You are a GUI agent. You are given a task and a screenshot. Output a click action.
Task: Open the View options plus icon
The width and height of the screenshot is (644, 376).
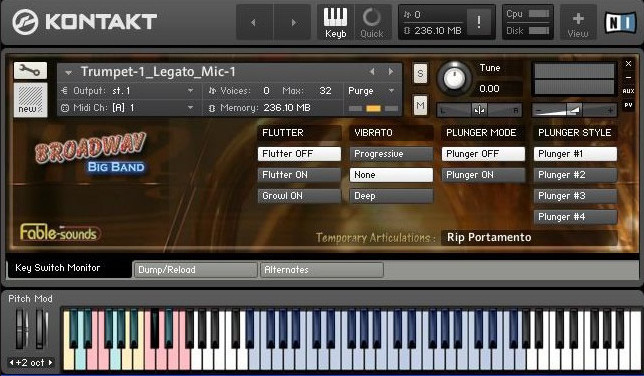click(x=578, y=22)
